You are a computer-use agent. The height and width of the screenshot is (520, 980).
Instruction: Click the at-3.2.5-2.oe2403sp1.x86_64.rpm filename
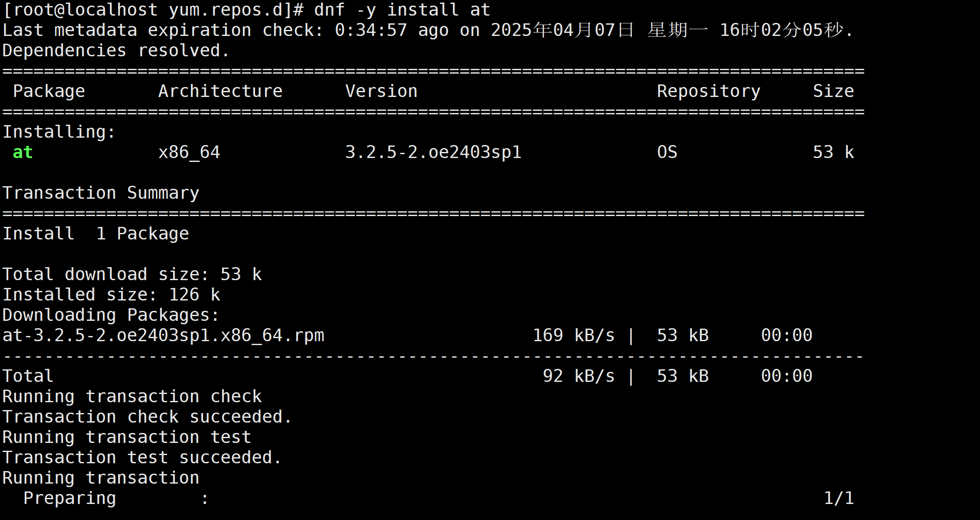tap(163, 336)
